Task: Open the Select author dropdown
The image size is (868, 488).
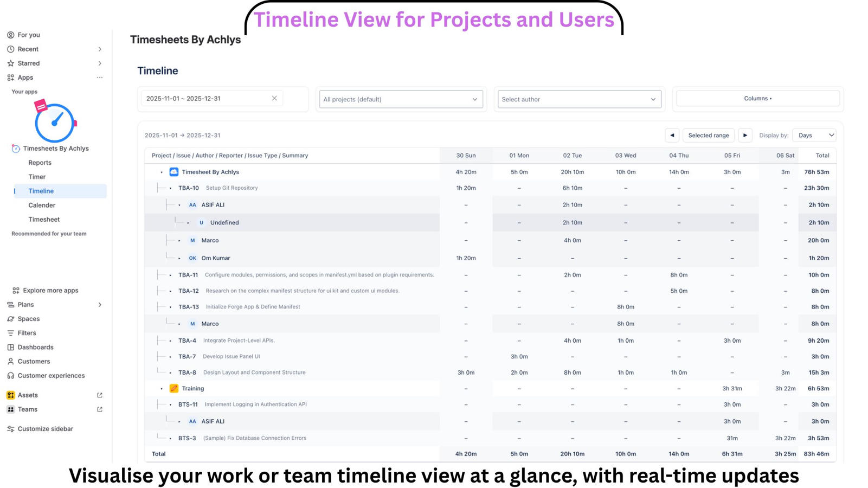Action: click(x=578, y=99)
